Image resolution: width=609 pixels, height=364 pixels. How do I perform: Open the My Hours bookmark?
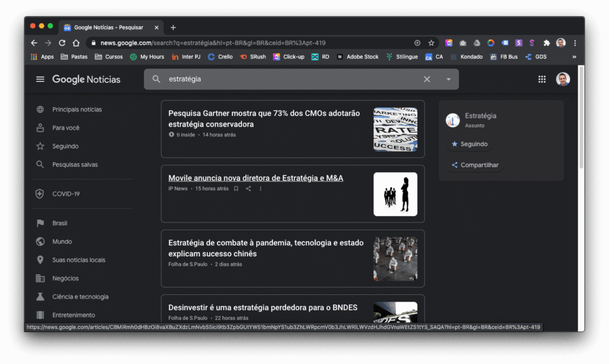click(x=147, y=57)
